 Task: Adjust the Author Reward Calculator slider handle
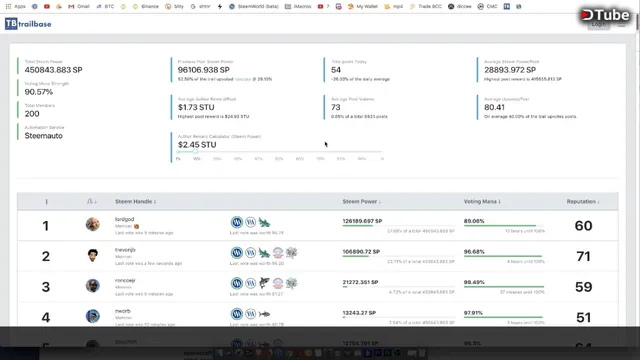pyautogui.click(x=195, y=151)
